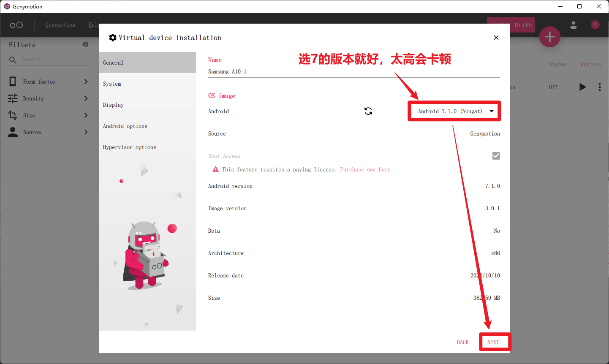This screenshot has width=609, height=364.
Task: Close the Virtual device installation dialog
Action: pos(496,38)
